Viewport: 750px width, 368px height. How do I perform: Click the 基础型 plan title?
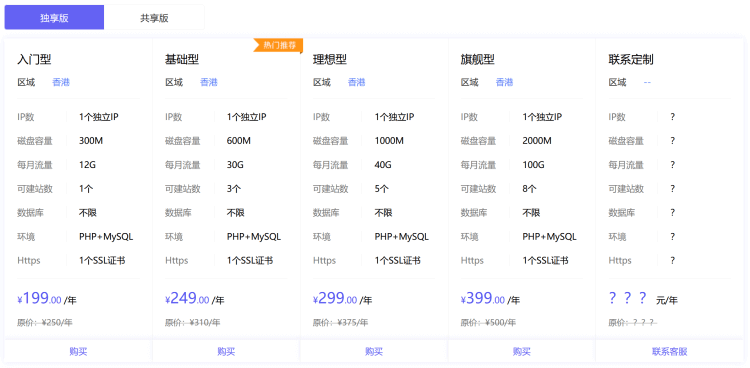182,60
